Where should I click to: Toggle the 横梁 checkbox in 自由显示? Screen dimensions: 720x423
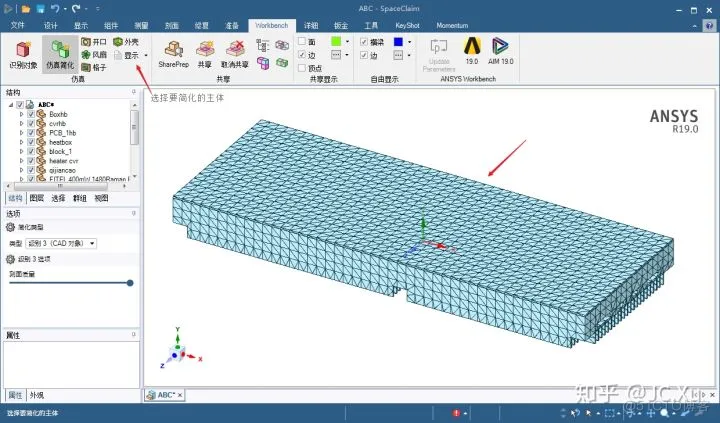tap(364, 42)
